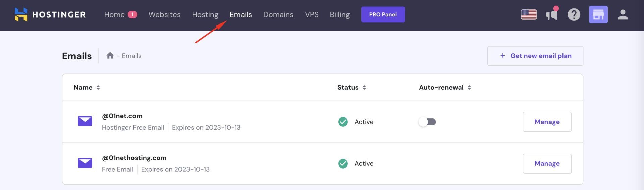Click the PRO Panel button
The image size is (644, 190).
coord(383,14)
